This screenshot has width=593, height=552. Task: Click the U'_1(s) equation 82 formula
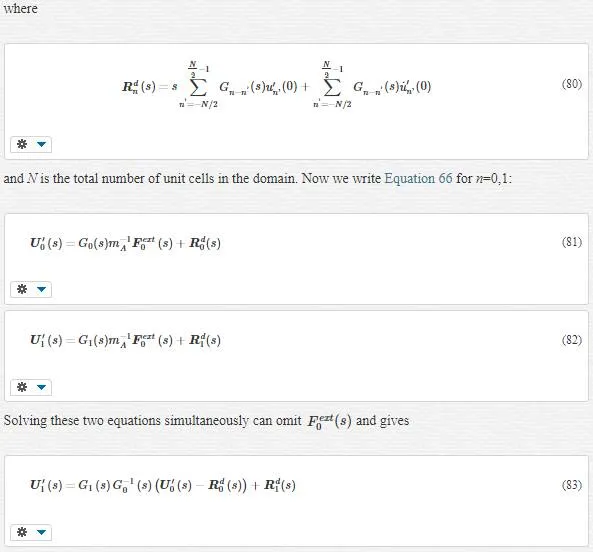pos(125,340)
